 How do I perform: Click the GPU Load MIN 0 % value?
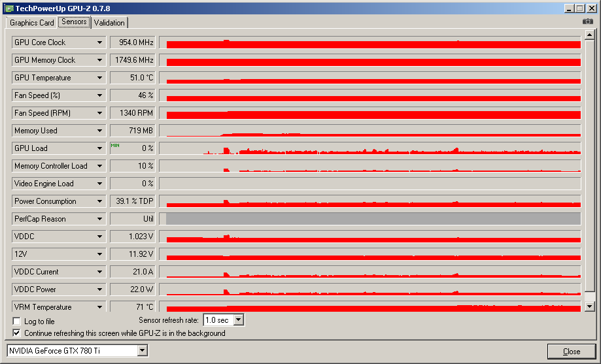click(132, 148)
